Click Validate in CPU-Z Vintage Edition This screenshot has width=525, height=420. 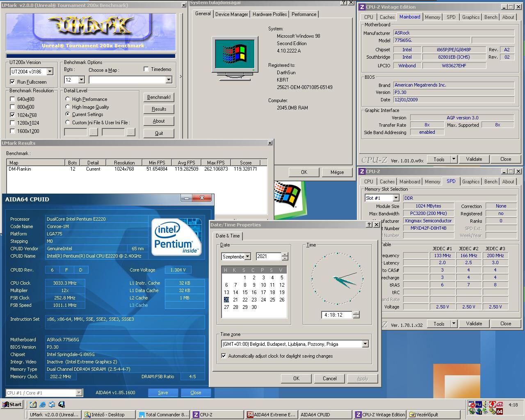474,159
